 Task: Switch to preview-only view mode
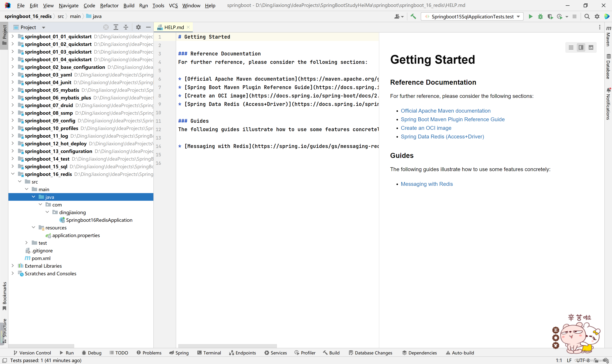coord(591,47)
